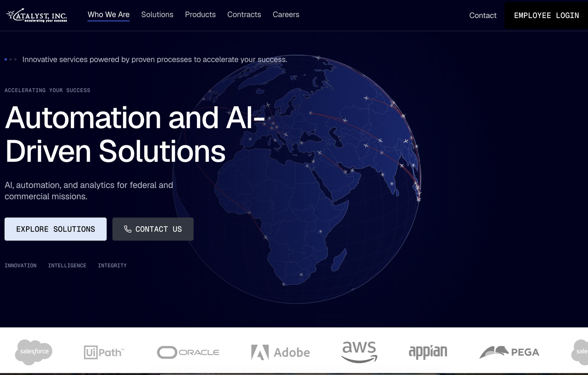
Task: Click the Automation and AI-Driven Solutions headline
Action: click(135, 134)
